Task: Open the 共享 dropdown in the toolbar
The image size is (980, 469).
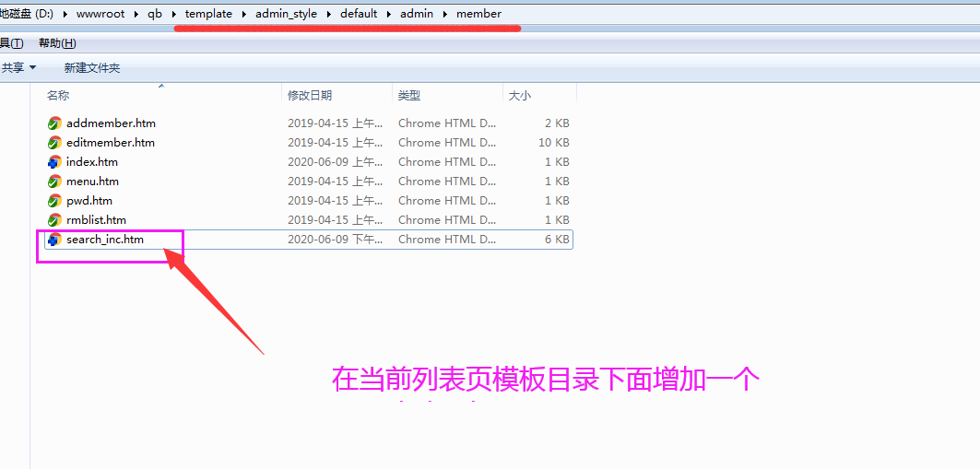Action: pos(18,68)
